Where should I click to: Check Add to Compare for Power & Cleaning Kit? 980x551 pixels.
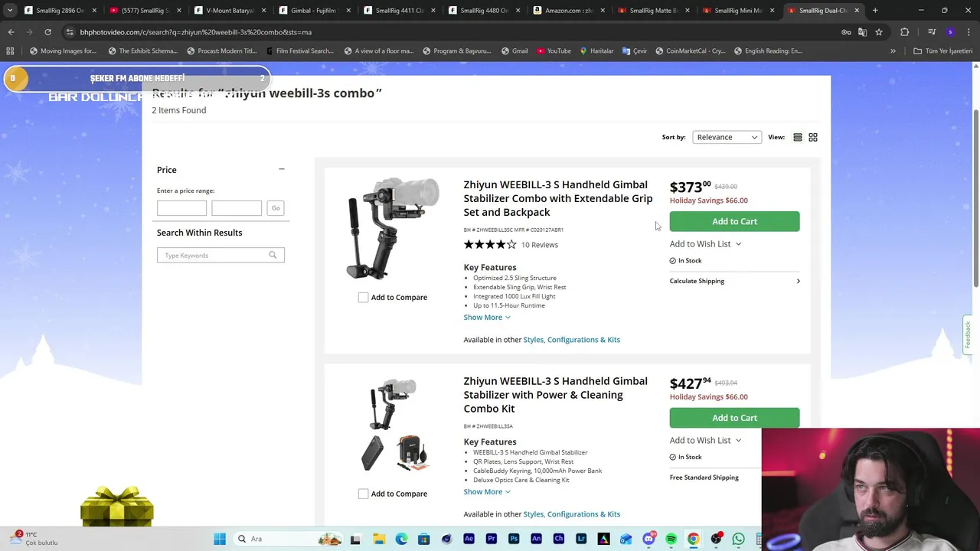[363, 494]
